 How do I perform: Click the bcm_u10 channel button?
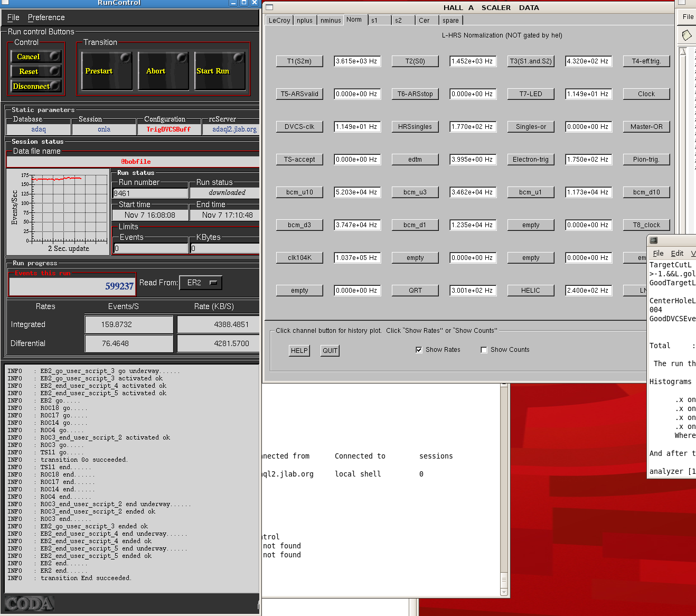[299, 192]
